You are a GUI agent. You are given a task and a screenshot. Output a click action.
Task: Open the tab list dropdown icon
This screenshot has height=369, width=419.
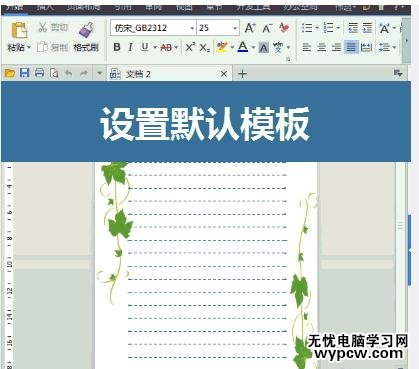click(x=398, y=73)
